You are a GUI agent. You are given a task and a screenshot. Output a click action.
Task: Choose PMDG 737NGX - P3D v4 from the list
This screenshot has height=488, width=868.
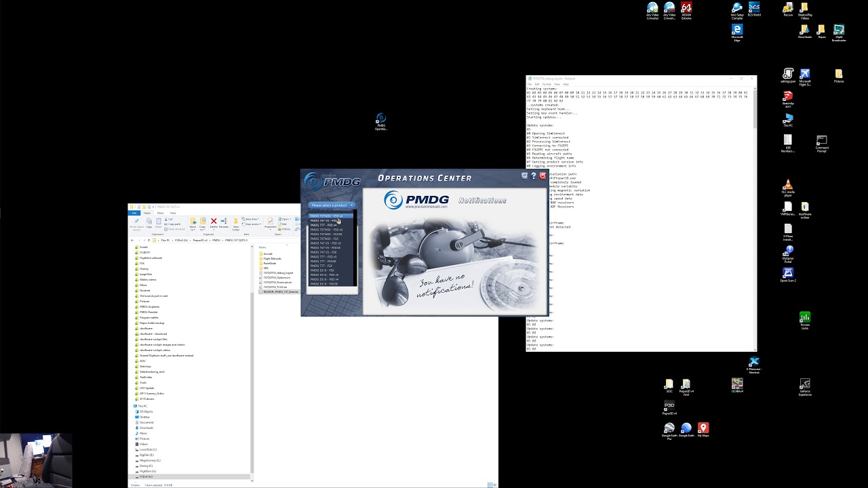pyautogui.click(x=332, y=216)
